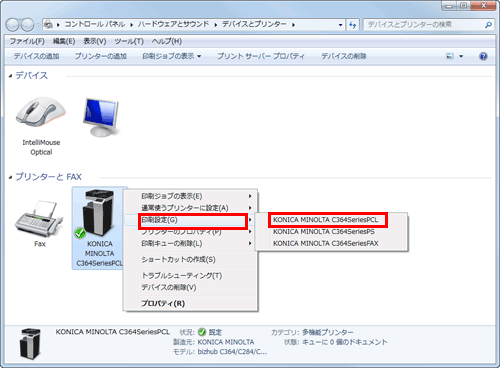Open the 編集(E) menu
Screen dimensions: 500x368
(64, 41)
